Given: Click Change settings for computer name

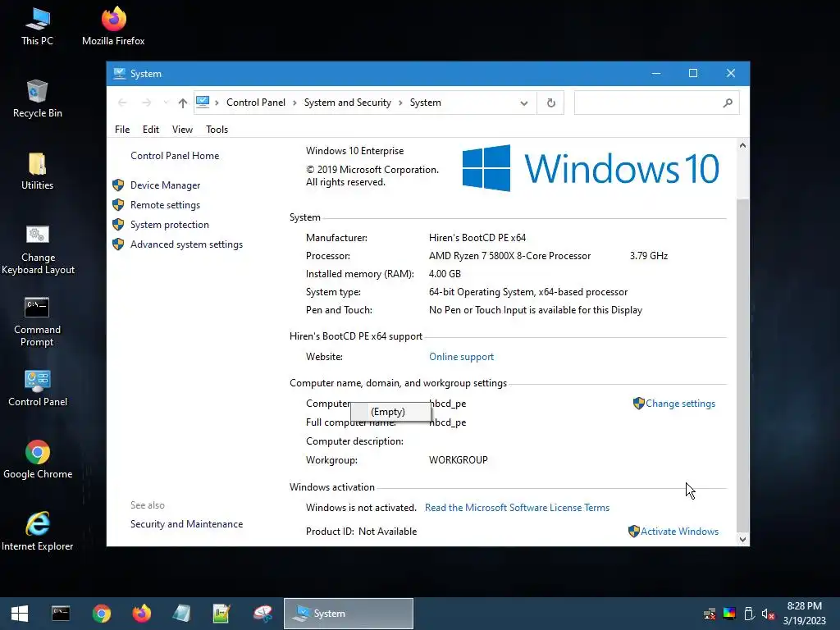Looking at the screenshot, I should tap(680, 404).
